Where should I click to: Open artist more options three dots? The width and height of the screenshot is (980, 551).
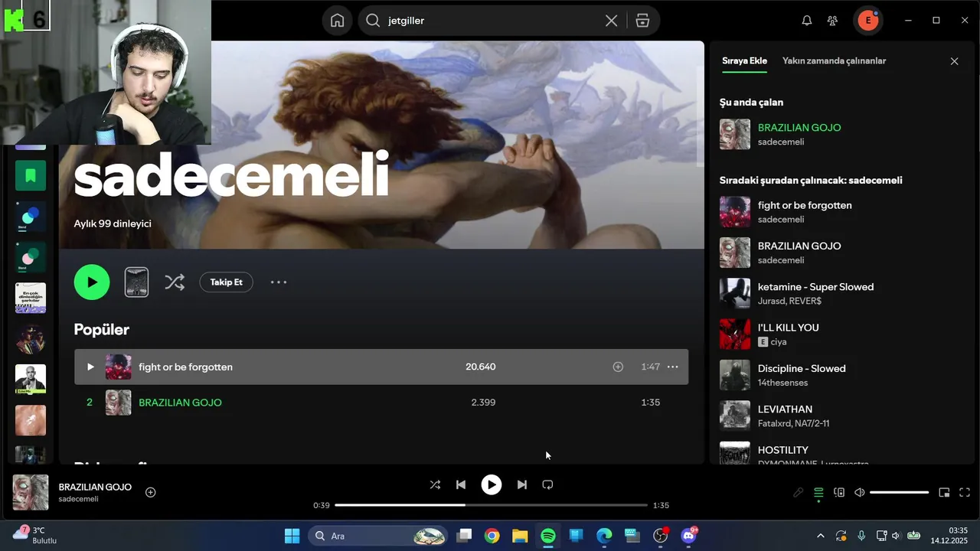279,282
